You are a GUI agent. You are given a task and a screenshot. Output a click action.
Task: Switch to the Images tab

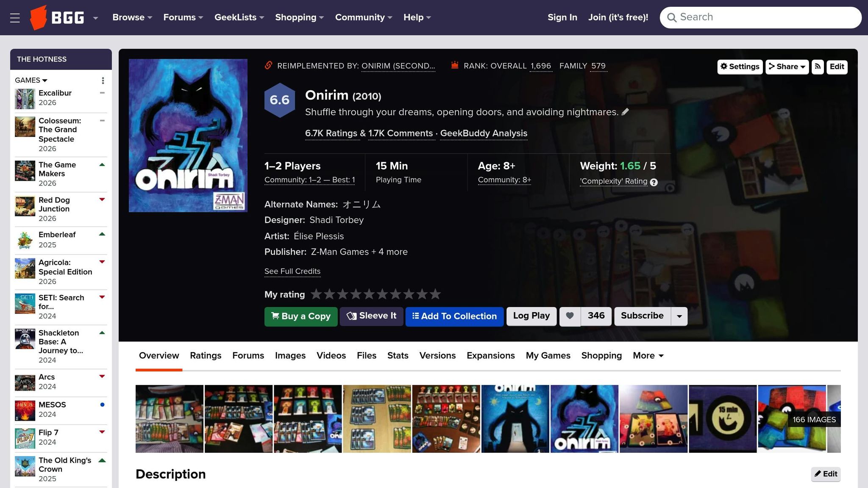click(x=290, y=355)
